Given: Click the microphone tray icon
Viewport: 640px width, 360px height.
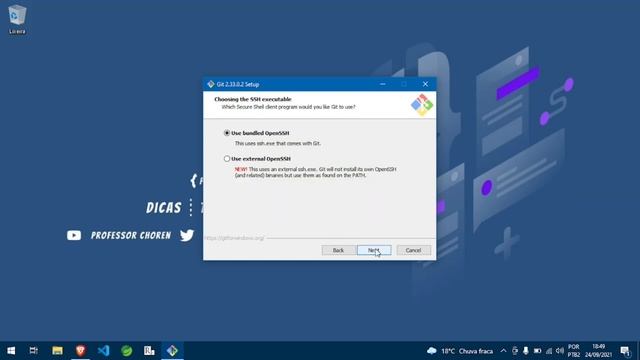Looking at the screenshot, I should [526, 351].
